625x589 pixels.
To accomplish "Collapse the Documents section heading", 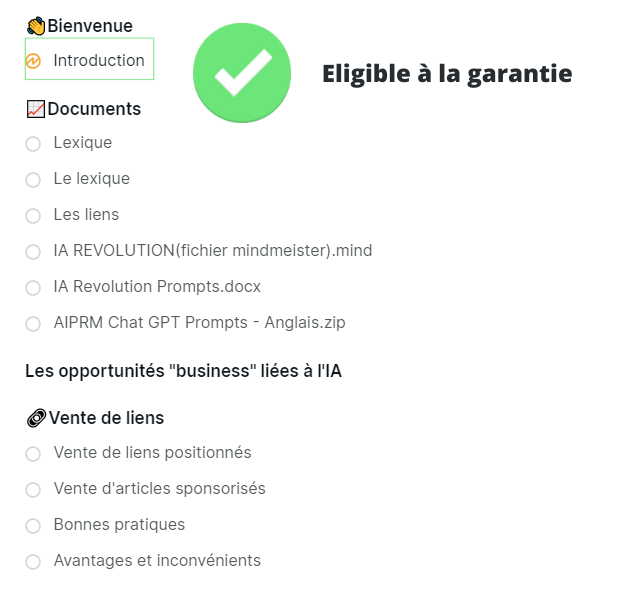I will tap(94, 109).
